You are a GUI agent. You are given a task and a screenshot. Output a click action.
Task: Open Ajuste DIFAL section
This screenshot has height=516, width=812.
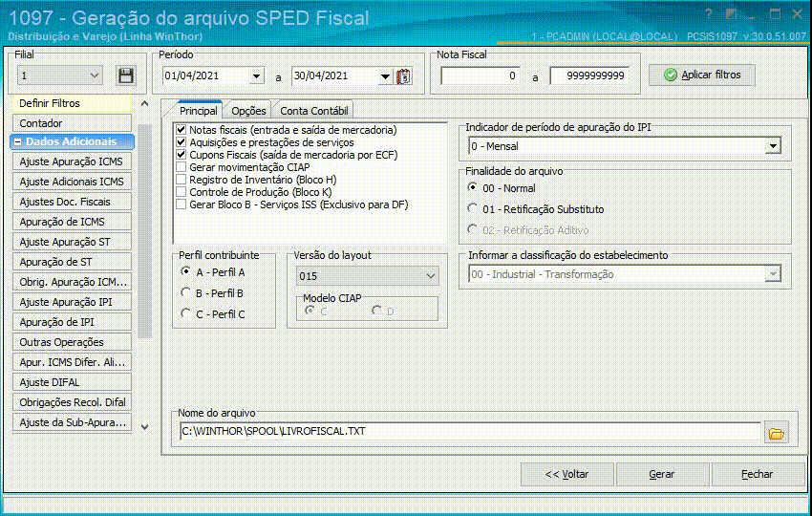point(72,382)
